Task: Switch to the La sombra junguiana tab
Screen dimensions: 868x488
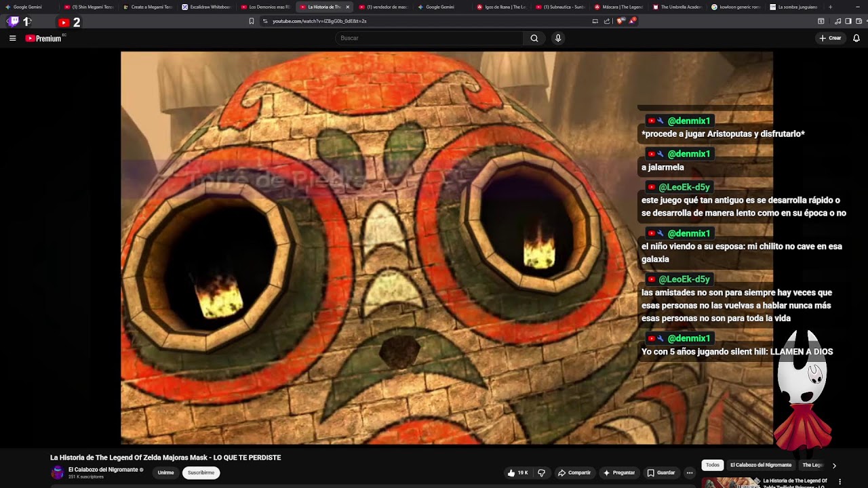Action: [795, 7]
